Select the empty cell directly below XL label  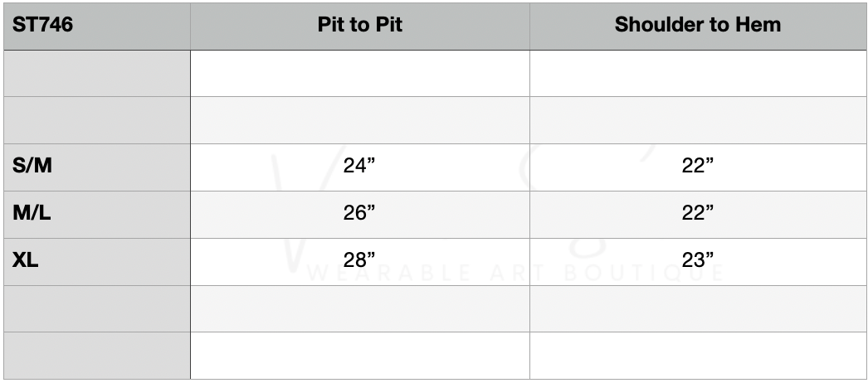96,308
